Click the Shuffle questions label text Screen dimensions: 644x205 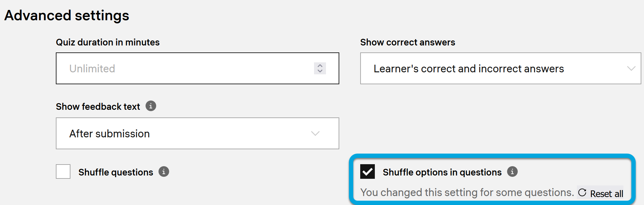coord(116,172)
